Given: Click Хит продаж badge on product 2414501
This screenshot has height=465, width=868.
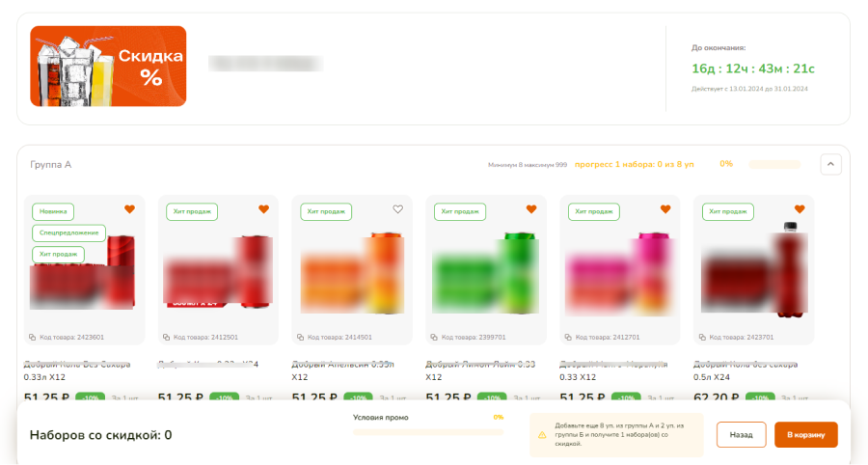Looking at the screenshot, I should [x=326, y=211].
